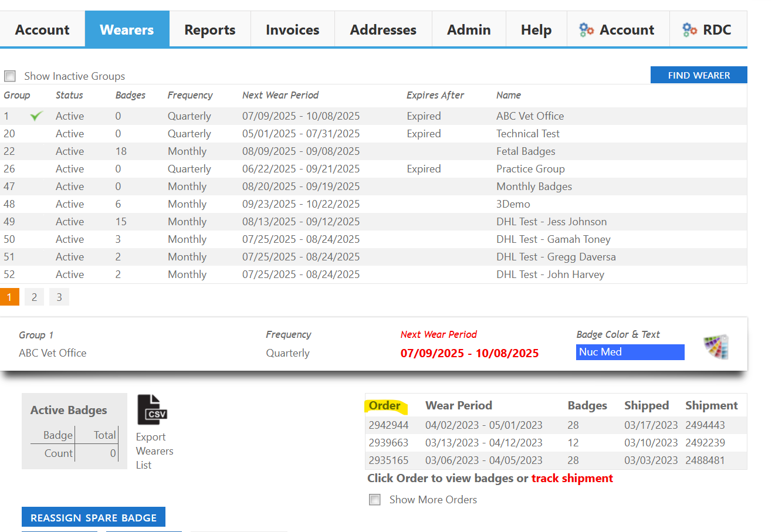Select the Fetal Badges group row
This screenshot has height=532, width=775.
point(525,151)
